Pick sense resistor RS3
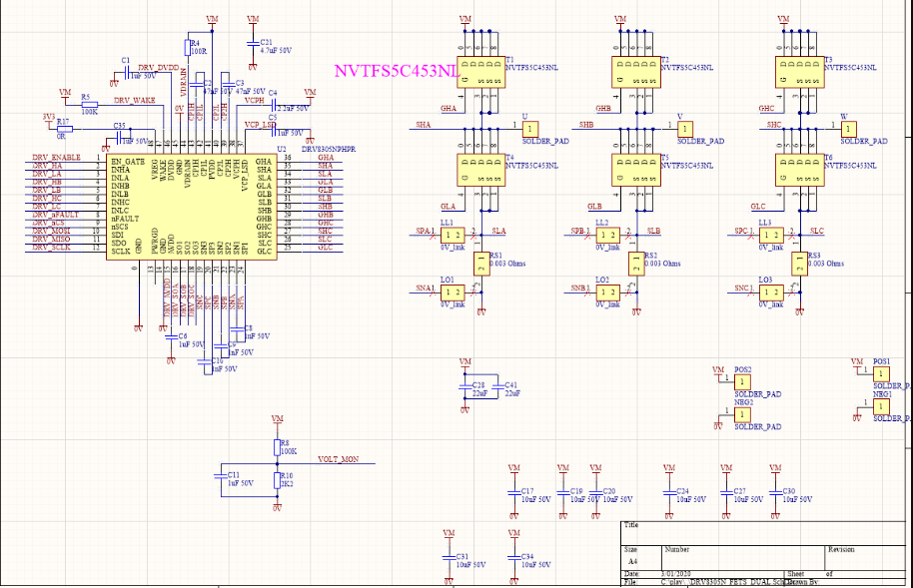The height and width of the screenshot is (588, 913). point(799,264)
